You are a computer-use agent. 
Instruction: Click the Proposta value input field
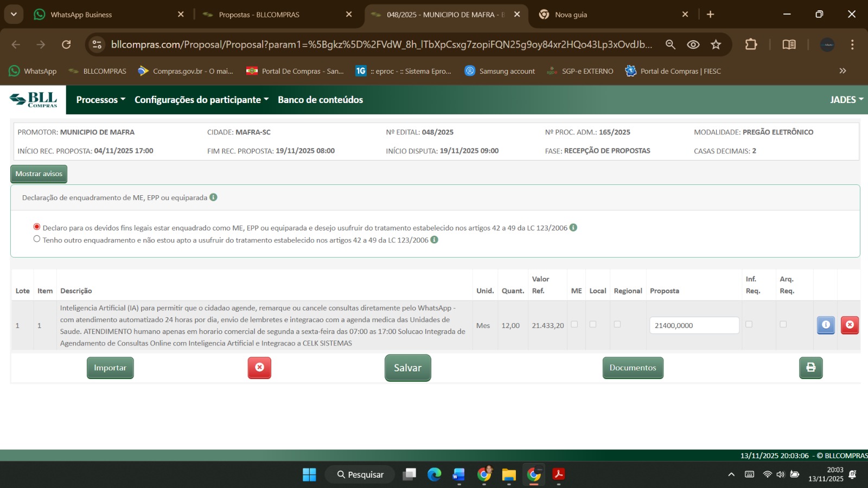pos(694,325)
